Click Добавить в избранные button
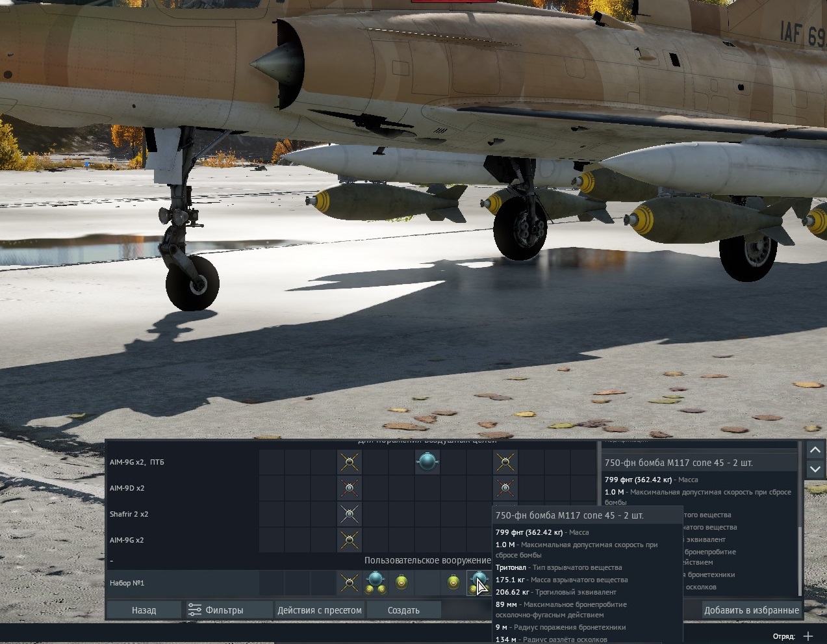This screenshot has width=827, height=644. [752, 610]
